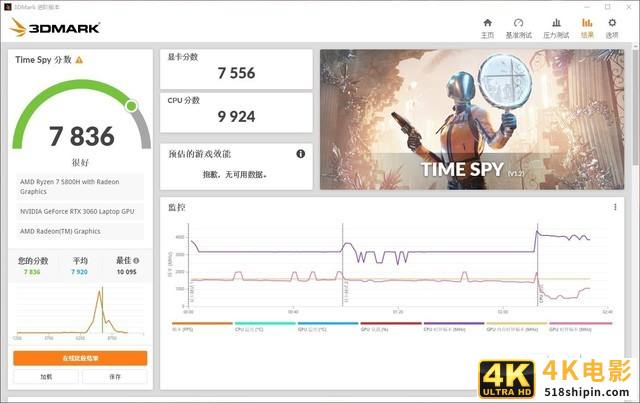
Task: Toggle the turquoise CPU temperature legend
Action: 265,326
